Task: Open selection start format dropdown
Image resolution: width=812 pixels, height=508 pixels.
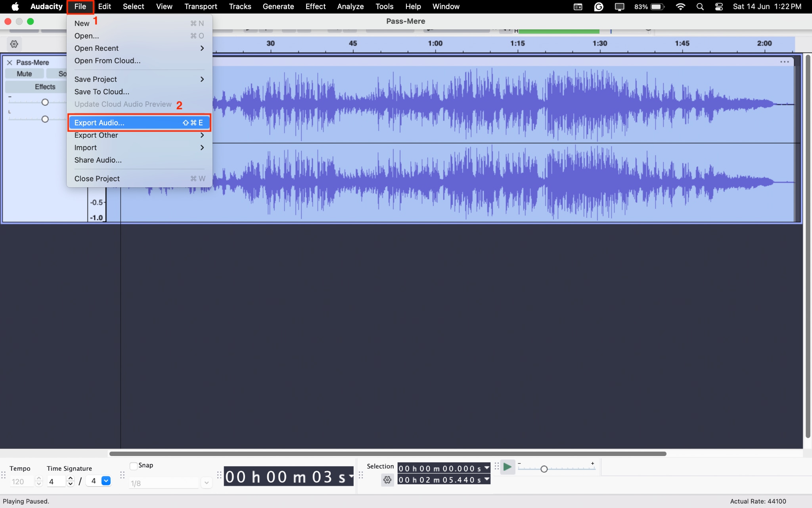Action: 486,468
